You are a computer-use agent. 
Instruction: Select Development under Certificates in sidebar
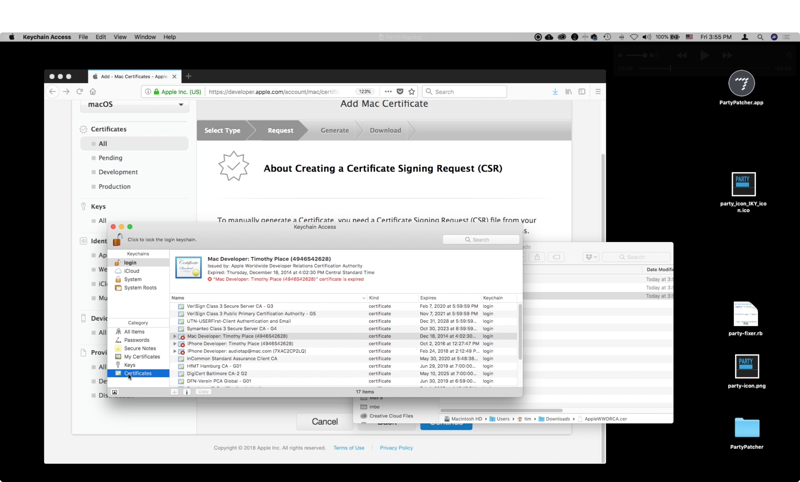tap(118, 172)
